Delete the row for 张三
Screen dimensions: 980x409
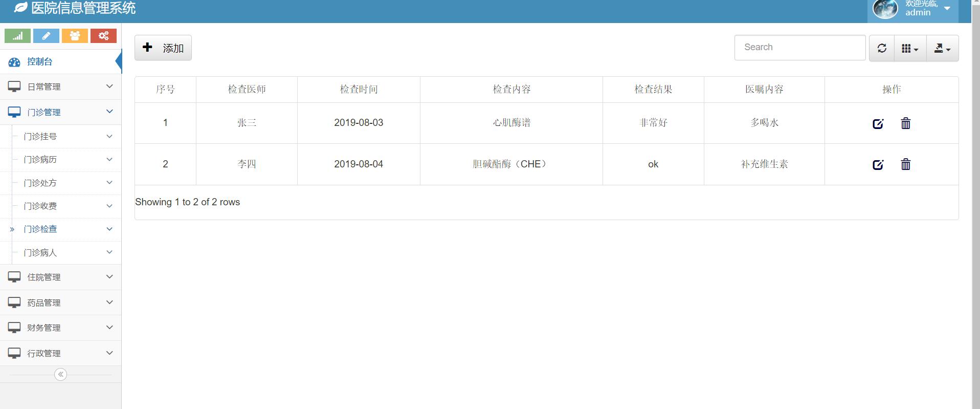(x=905, y=123)
